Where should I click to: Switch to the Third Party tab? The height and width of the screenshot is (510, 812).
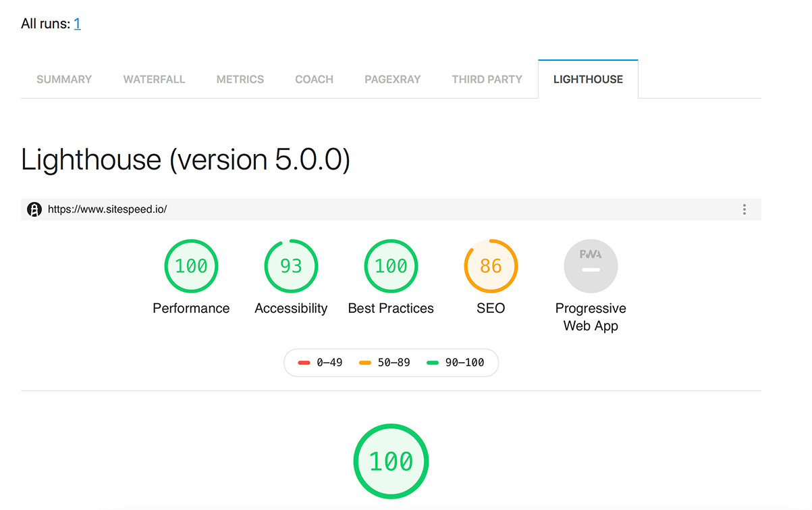coord(487,79)
